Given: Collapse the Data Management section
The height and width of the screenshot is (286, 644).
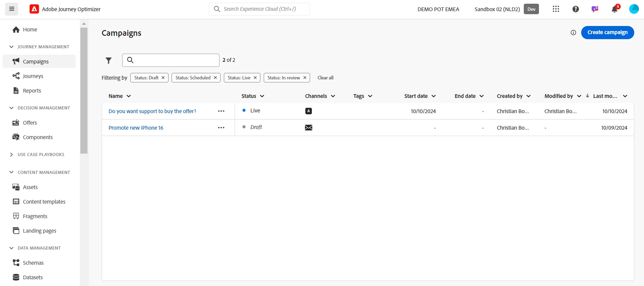Looking at the screenshot, I should (x=11, y=248).
